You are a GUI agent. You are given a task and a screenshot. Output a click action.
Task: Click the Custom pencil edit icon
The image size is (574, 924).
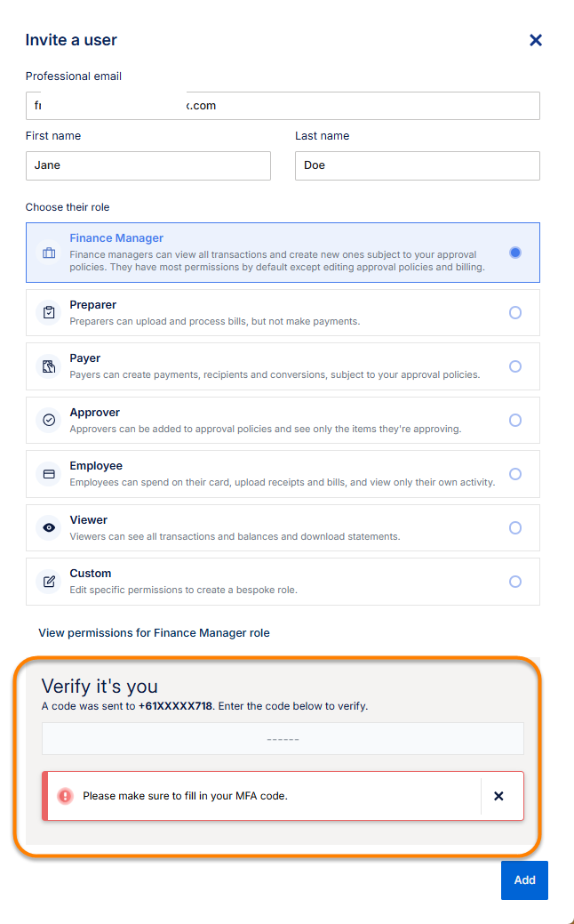click(49, 582)
